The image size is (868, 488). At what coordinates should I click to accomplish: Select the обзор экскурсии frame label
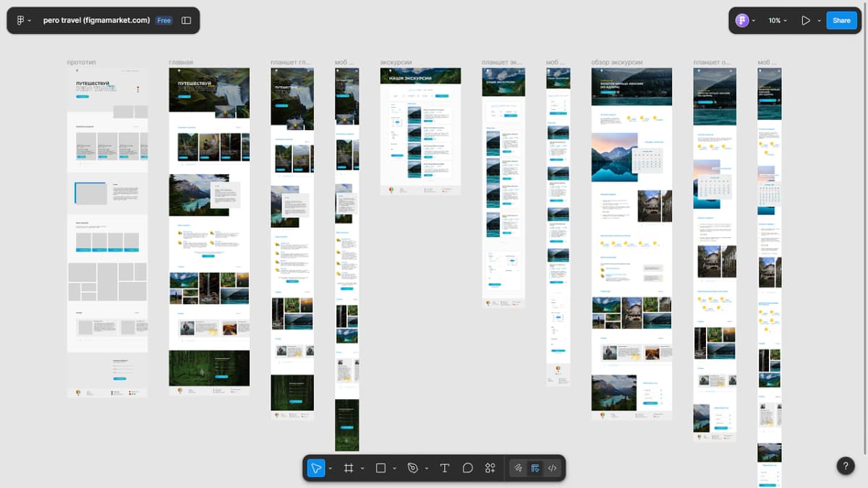pyautogui.click(x=617, y=63)
